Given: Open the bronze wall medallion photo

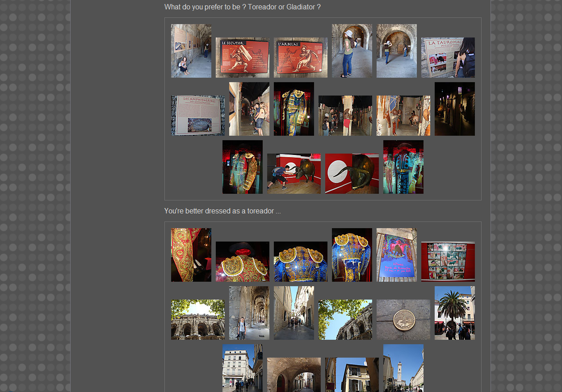Looking at the screenshot, I should (x=403, y=320).
